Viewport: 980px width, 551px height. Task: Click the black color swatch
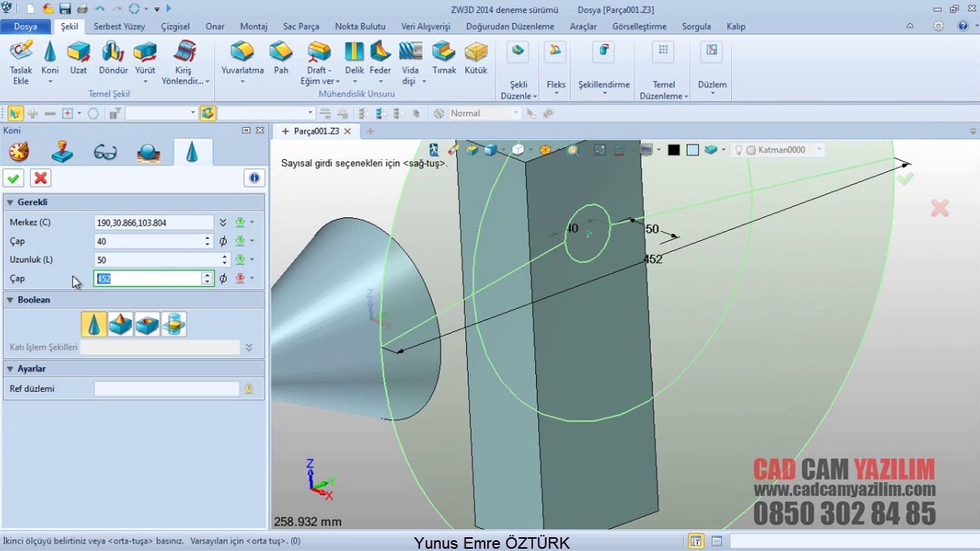click(x=674, y=150)
